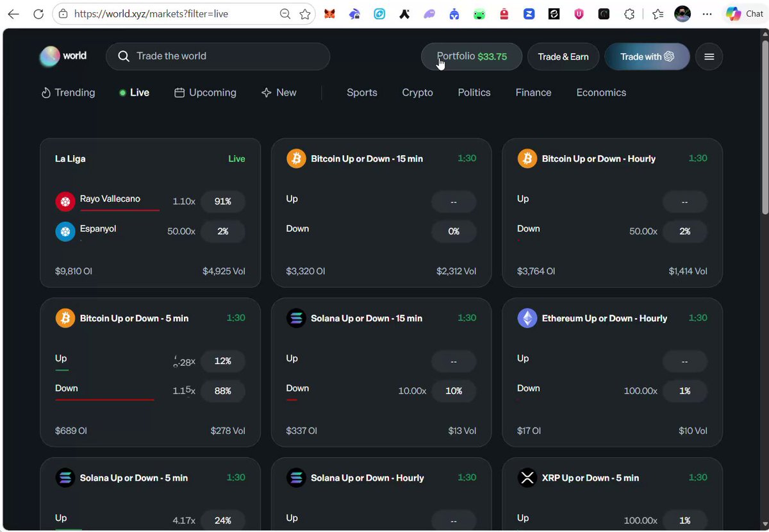The width and height of the screenshot is (769, 532).
Task: Click the XRP icon on 5 min card
Action: click(x=527, y=478)
